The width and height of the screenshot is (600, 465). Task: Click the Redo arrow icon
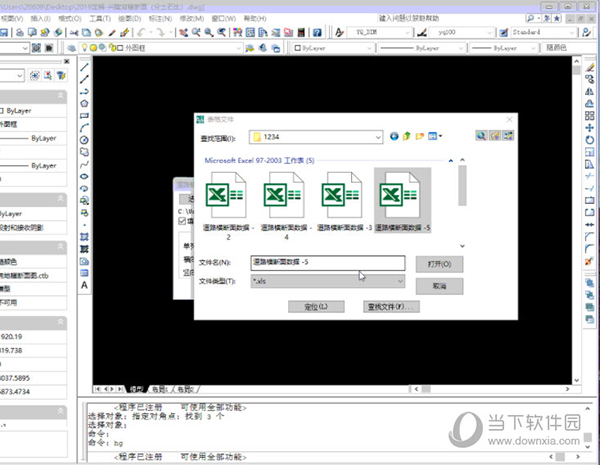(x=161, y=33)
